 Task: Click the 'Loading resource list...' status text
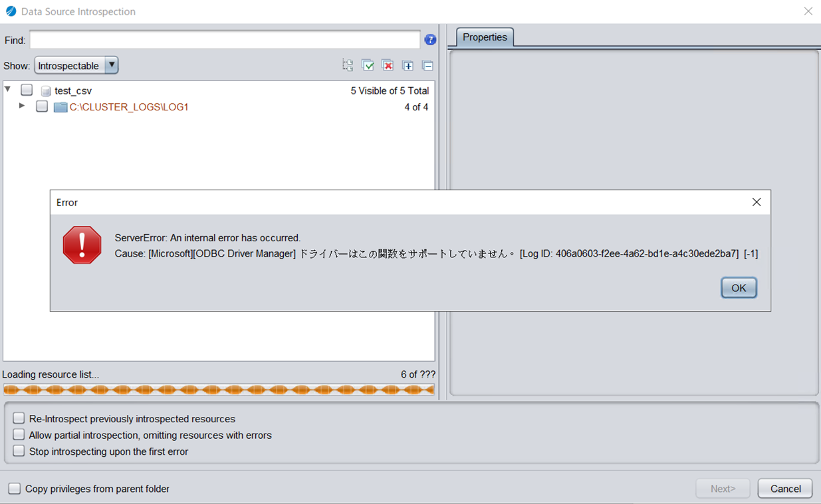[x=51, y=374]
